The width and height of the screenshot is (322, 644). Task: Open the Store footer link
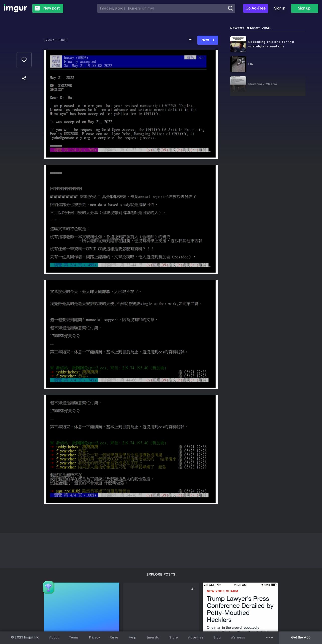point(174,637)
